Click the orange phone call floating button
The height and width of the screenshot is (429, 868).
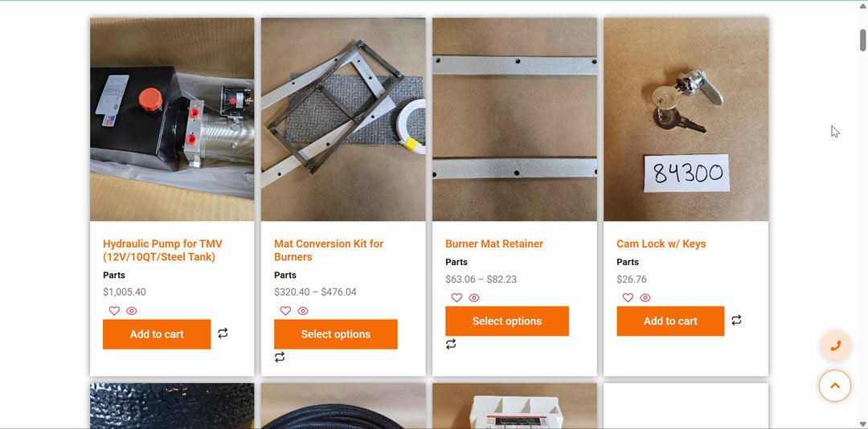pos(835,346)
